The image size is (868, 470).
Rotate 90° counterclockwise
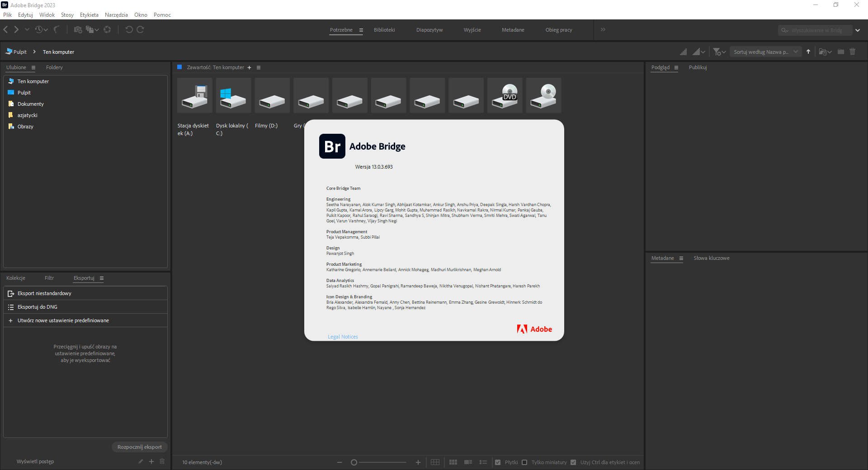tap(129, 29)
